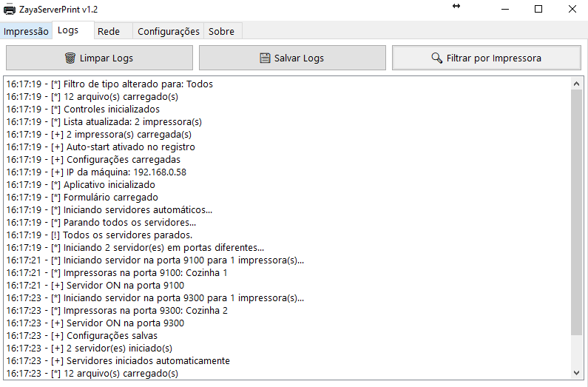Image resolution: width=588 pixels, height=387 pixels.
Task: Select log line 'Servidores iniciados automaticamente'
Action: 118,361
